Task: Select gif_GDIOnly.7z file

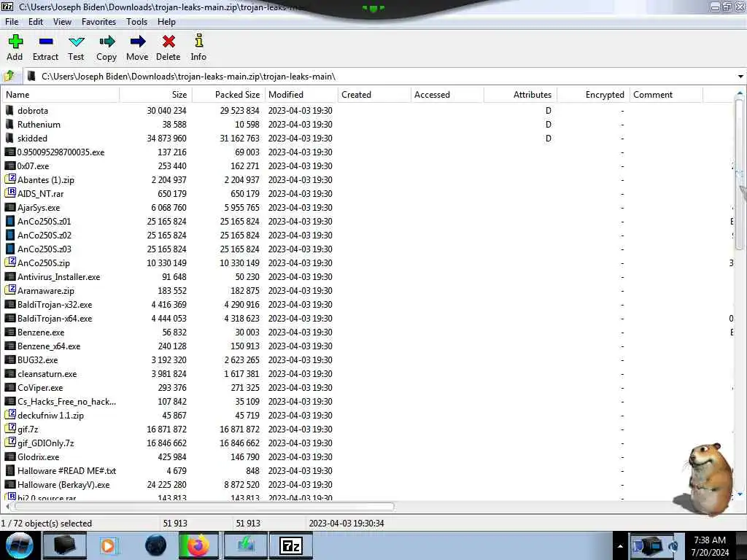Action: click(x=46, y=443)
